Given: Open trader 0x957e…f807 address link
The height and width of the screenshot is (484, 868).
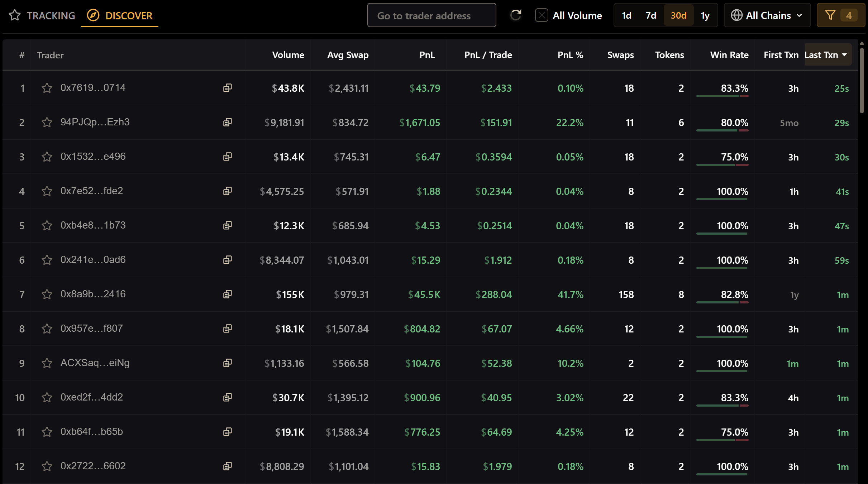Looking at the screenshot, I should (91, 329).
